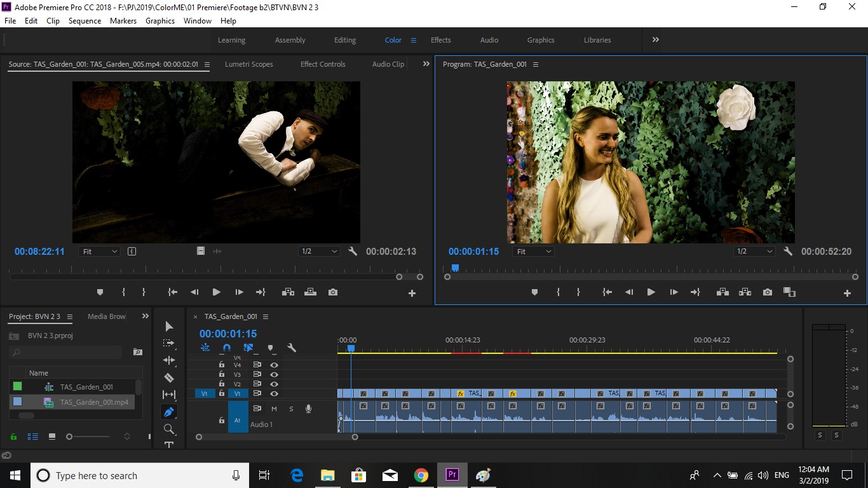Image resolution: width=868 pixels, height=488 pixels.
Task: Add a marker in the timeline header
Action: coord(270,348)
